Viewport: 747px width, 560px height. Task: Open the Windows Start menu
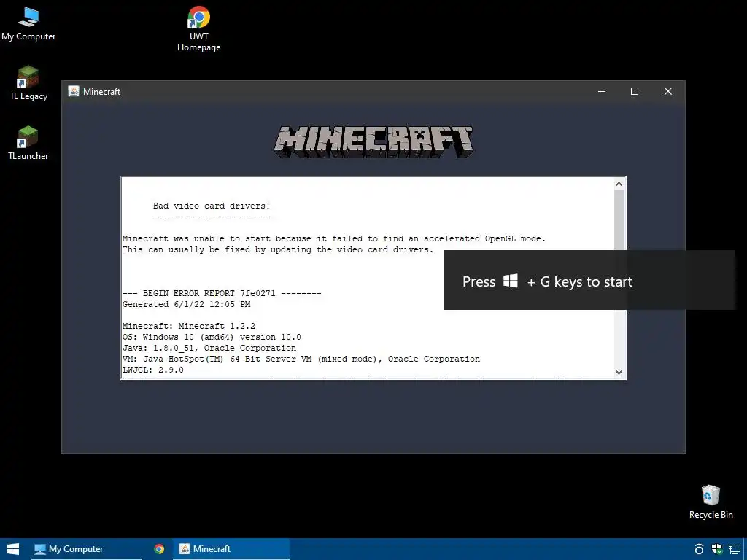13,549
